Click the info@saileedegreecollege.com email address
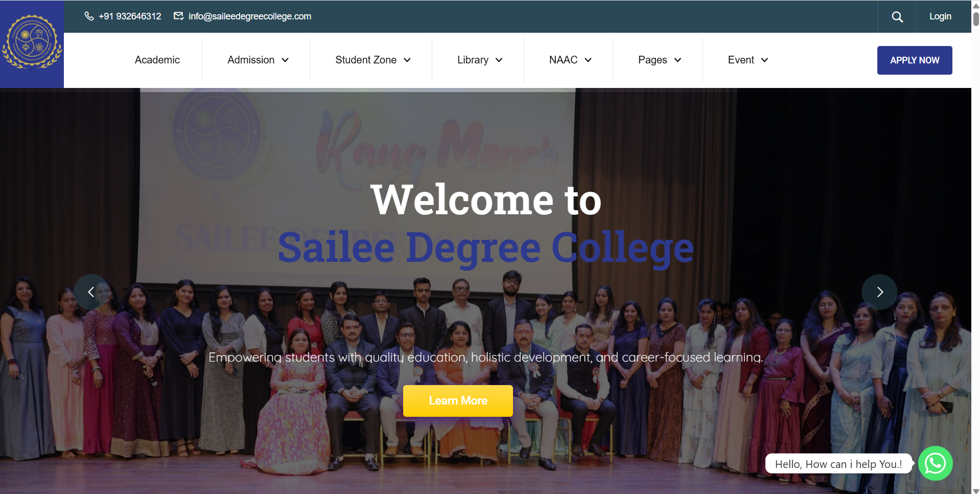Viewport: 980px width, 494px height. pyautogui.click(x=250, y=16)
